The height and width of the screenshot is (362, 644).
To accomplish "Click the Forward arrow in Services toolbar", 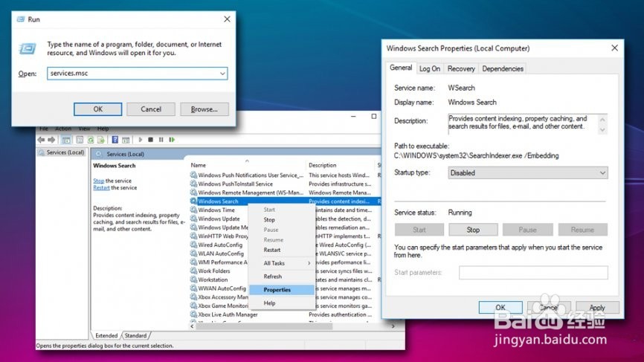I will click(51, 140).
